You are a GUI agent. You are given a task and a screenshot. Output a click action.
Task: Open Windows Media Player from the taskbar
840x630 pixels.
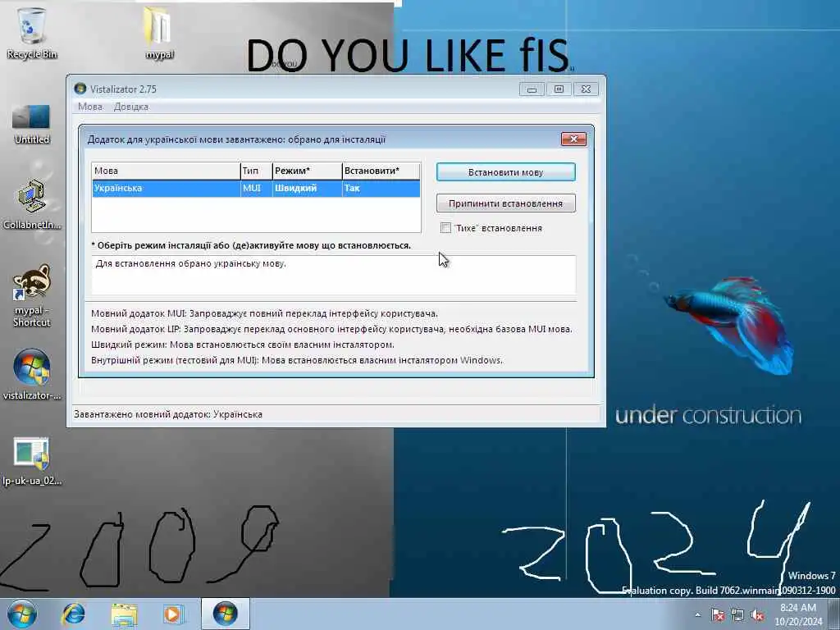pyautogui.click(x=173, y=614)
